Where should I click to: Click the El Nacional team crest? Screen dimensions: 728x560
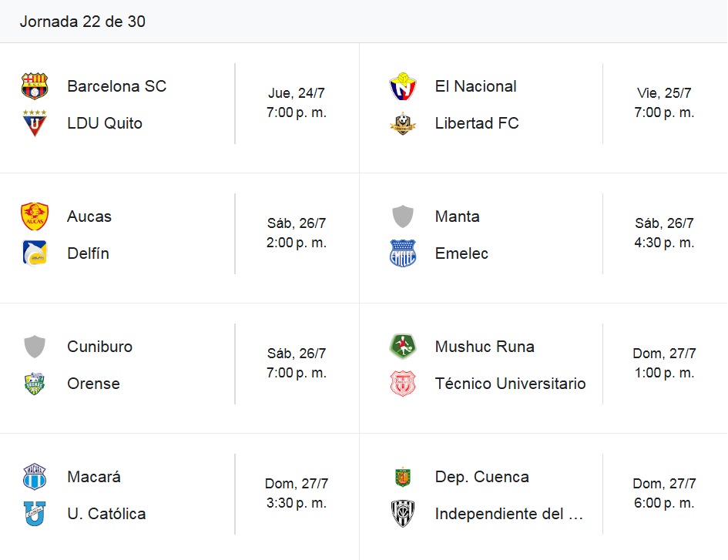403,86
